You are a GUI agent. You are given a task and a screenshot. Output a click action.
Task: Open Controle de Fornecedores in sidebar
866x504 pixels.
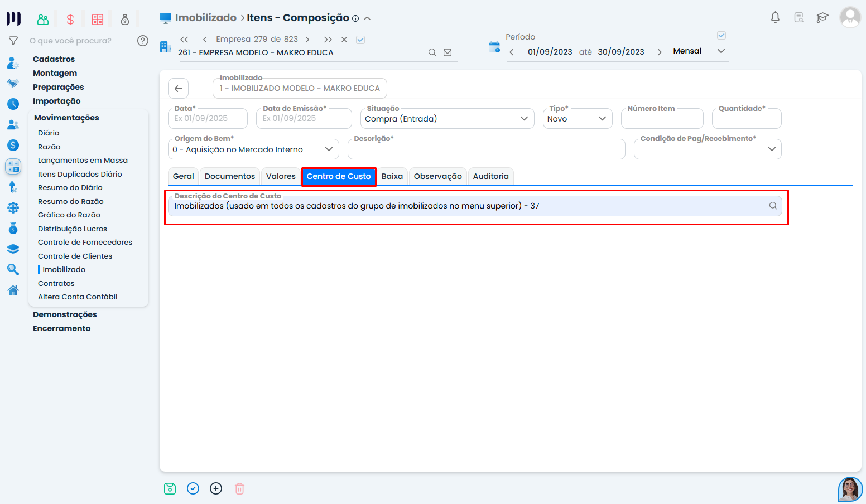tap(85, 243)
